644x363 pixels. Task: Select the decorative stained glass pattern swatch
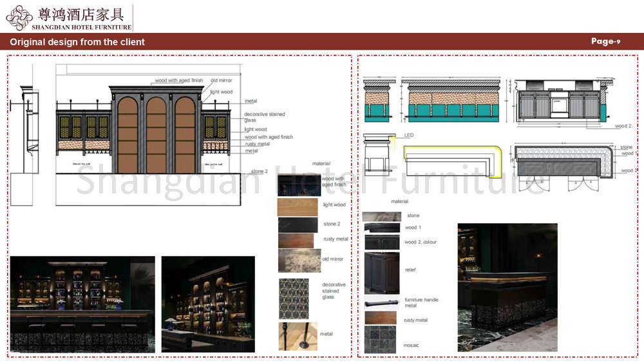tap(298, 298)
